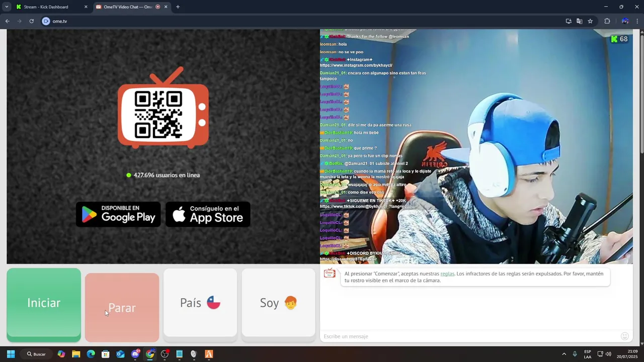Open the App Store download badge
The height and width of the screenshot is (362, 644).
pos(208,214)
